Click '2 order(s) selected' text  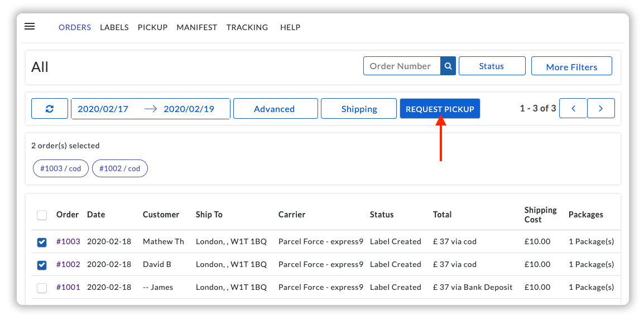click(x=65, y=146)
